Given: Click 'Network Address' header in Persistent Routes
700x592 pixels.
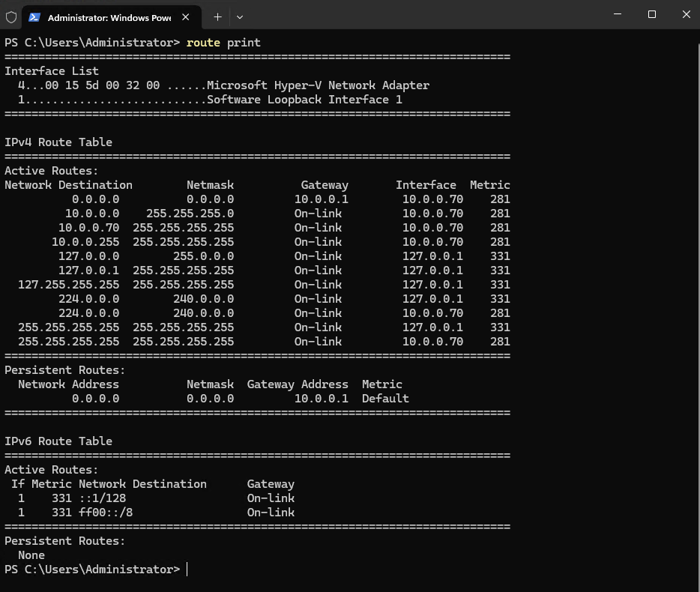Looking at the screenshot, I should tap(69, 384).
